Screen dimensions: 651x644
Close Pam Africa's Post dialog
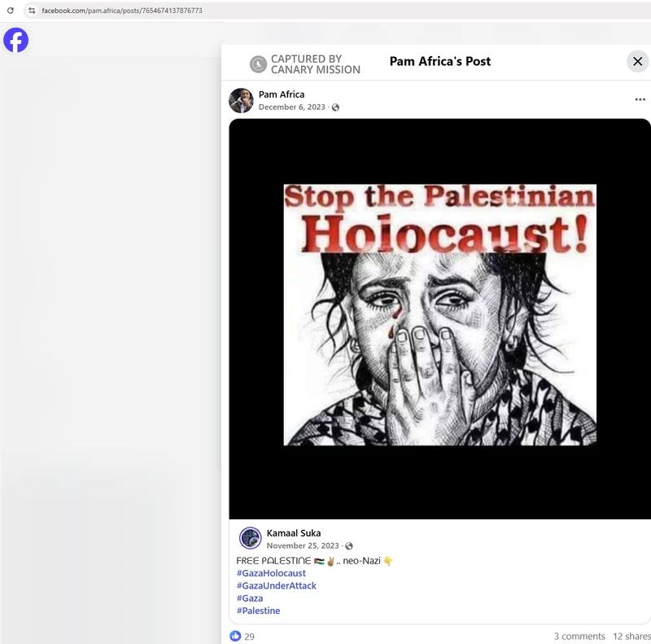tap(637, 62)
